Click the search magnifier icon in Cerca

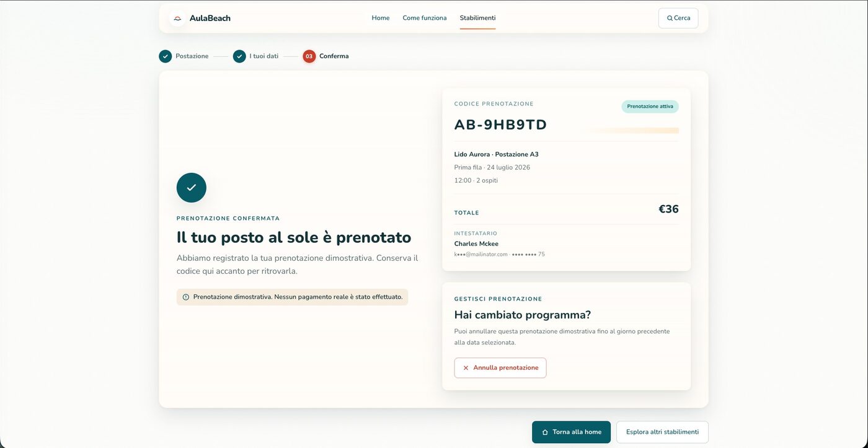(x=670, y=18)
